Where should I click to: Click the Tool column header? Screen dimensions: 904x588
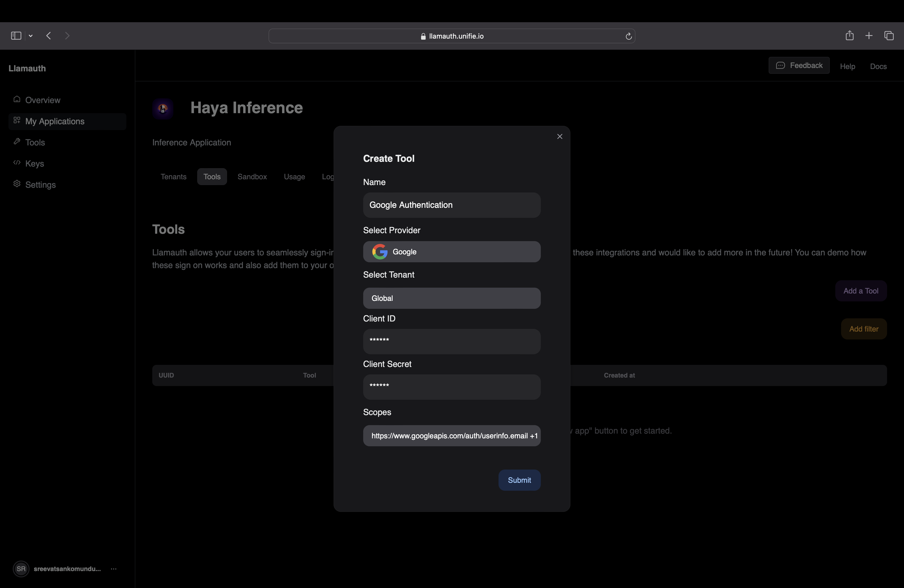tap(309, 375)
